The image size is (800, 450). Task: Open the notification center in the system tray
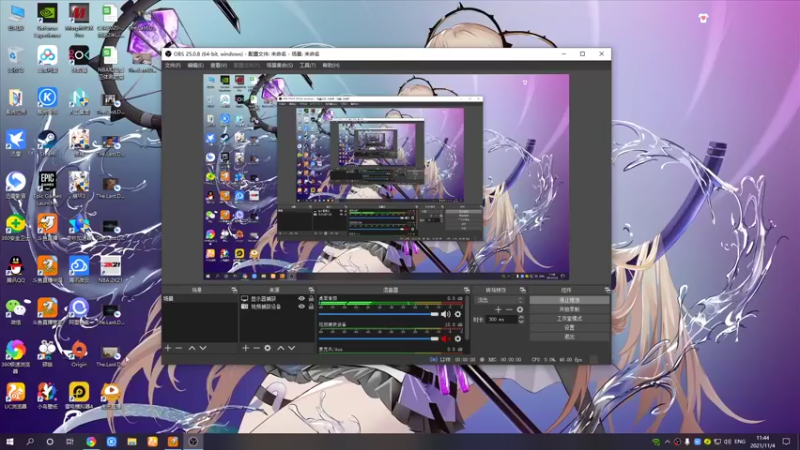point(786,441)
